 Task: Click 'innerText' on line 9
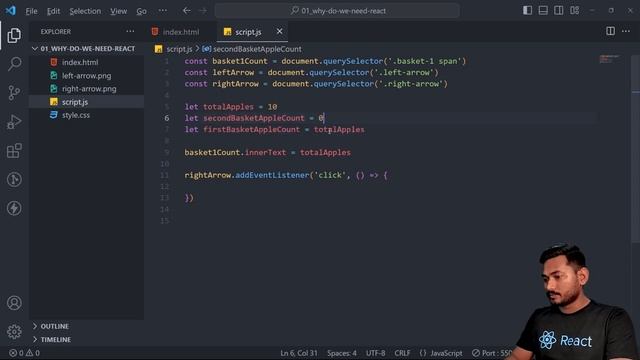point(265,153)
